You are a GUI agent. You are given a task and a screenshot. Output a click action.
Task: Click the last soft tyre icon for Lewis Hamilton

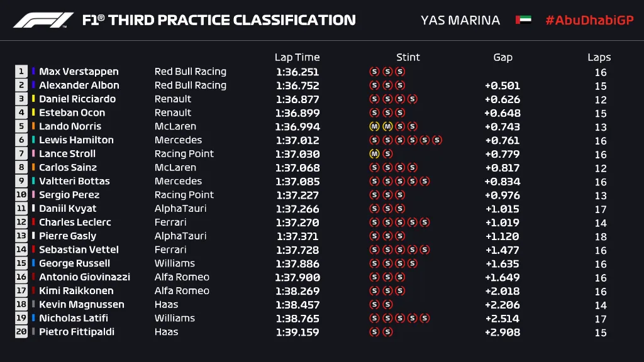pos(437,140)
